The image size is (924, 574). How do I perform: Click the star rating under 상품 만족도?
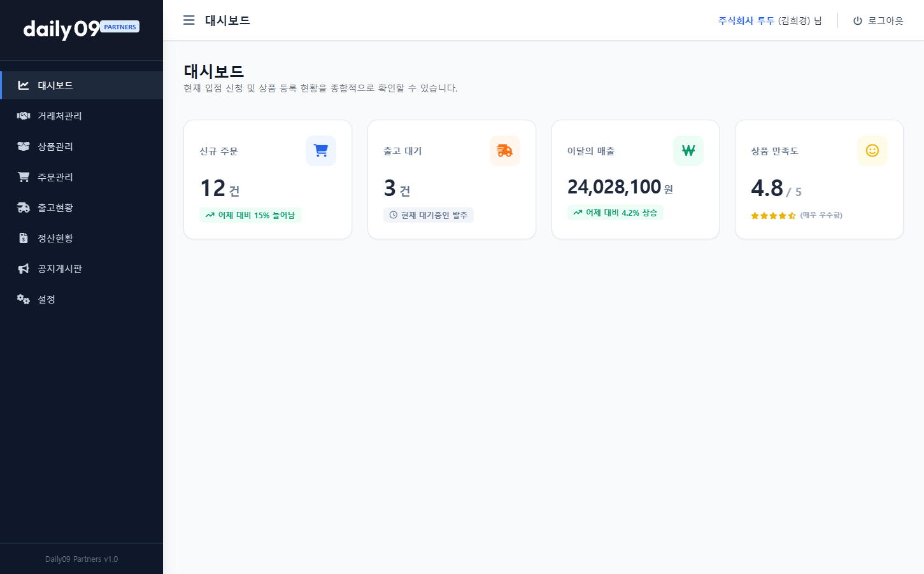[773, 216]
